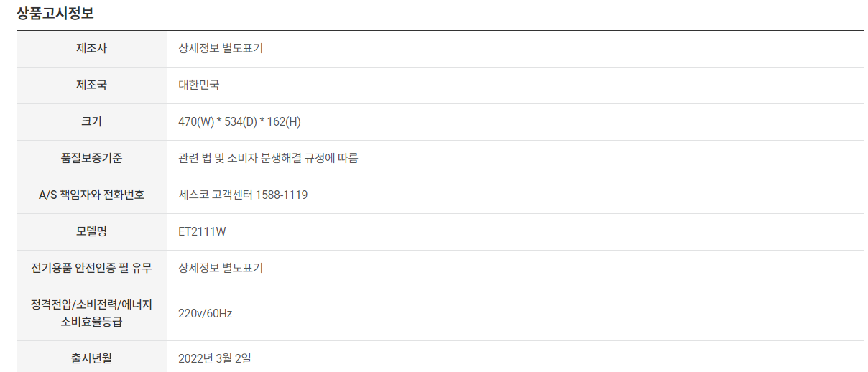Screen dimensions: 868x372
Task: Select the 크기 row label
Action: point(91,122)
